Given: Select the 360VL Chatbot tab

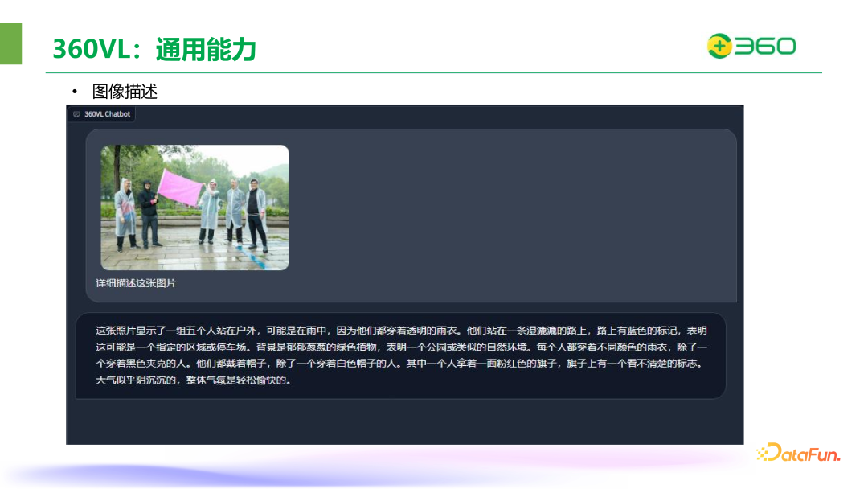Looking at the screenshot, I should pos(102,113).
